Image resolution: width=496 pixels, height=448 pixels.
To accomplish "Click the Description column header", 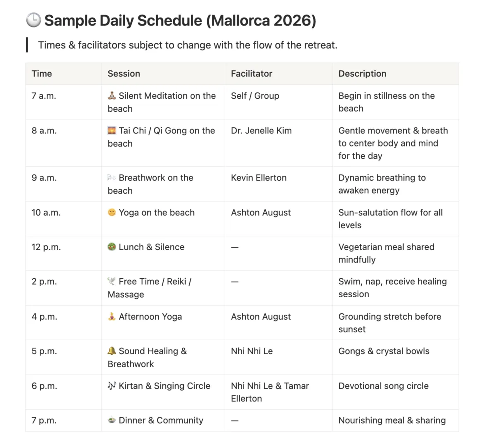I will click(x=362, y=73).
